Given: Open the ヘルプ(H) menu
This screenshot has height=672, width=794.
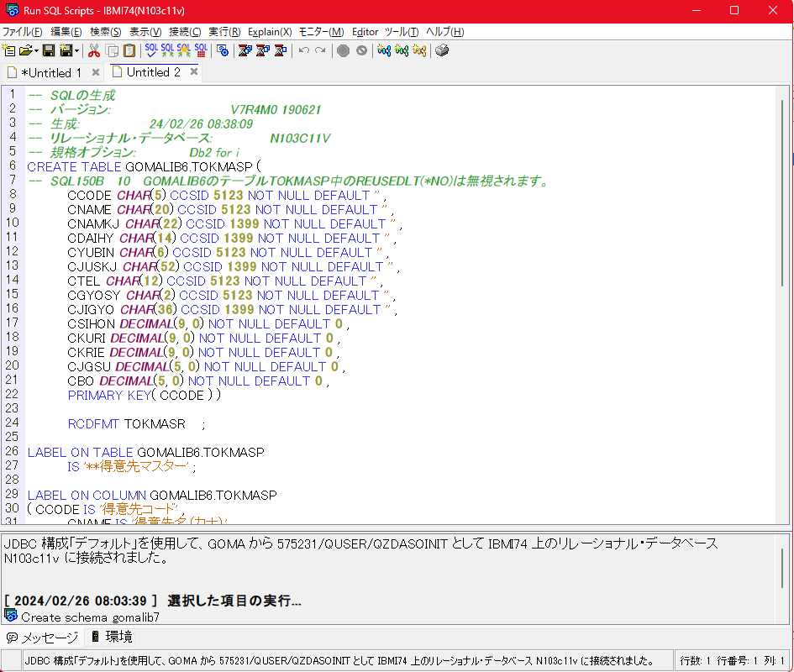Looking at the screenshot, I should coord(444,32).
